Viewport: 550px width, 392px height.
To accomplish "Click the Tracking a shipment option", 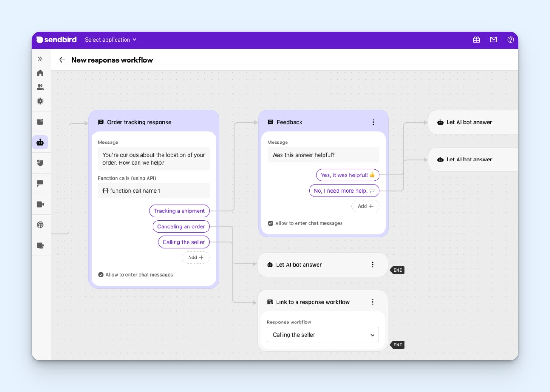I will 179,211.
